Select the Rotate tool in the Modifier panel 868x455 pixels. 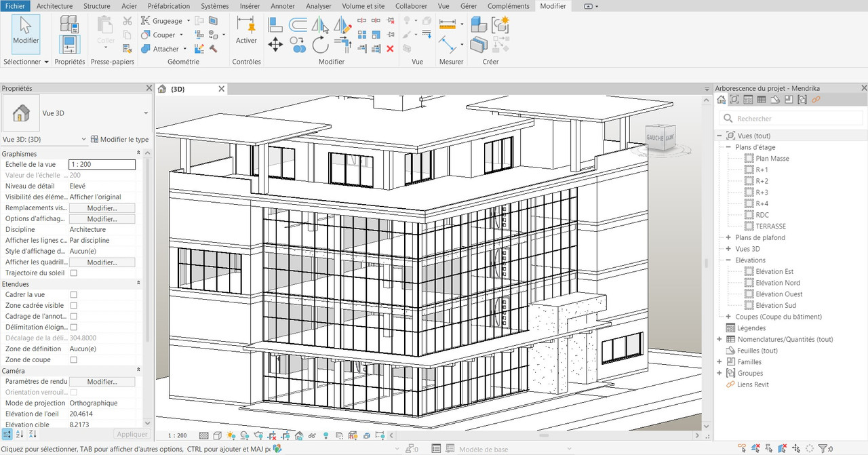(320, 45)
